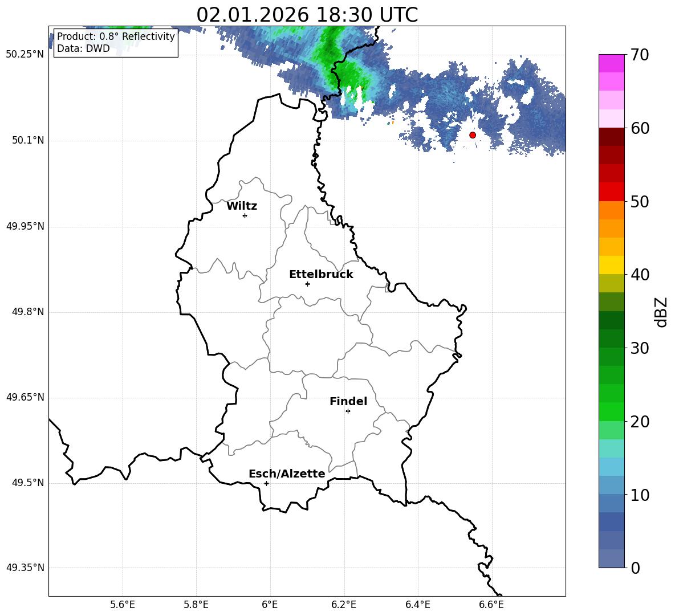The width and height of the screenshot is (675, 616).
Task: Click the 5.6°E longitude label
Action: (x=123, y=605)
